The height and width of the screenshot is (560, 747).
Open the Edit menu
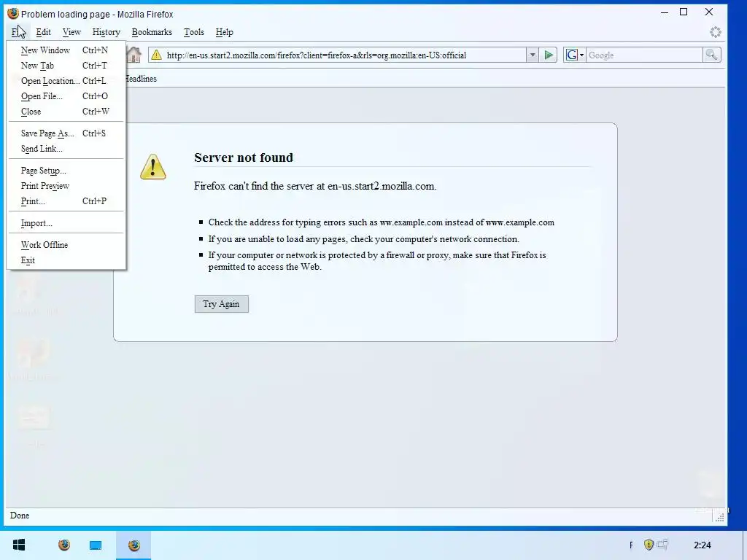tap(43, 32)
